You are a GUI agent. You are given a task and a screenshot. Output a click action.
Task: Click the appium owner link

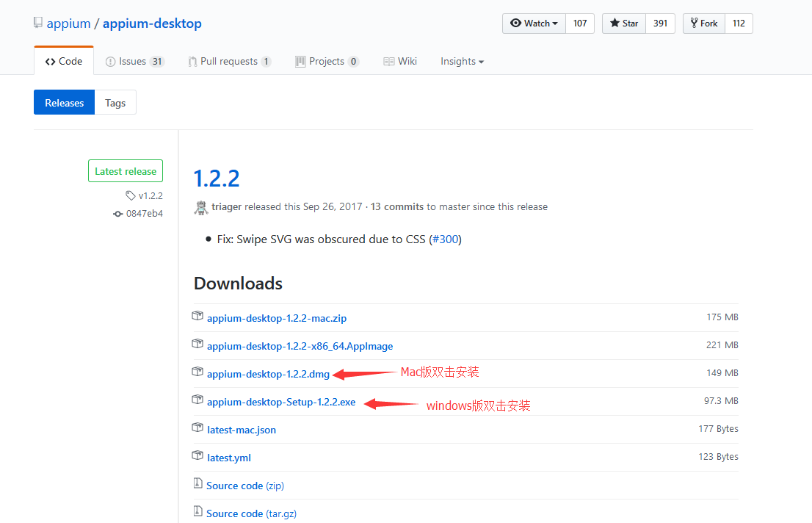pyautogui.click(x=68, y=24)
